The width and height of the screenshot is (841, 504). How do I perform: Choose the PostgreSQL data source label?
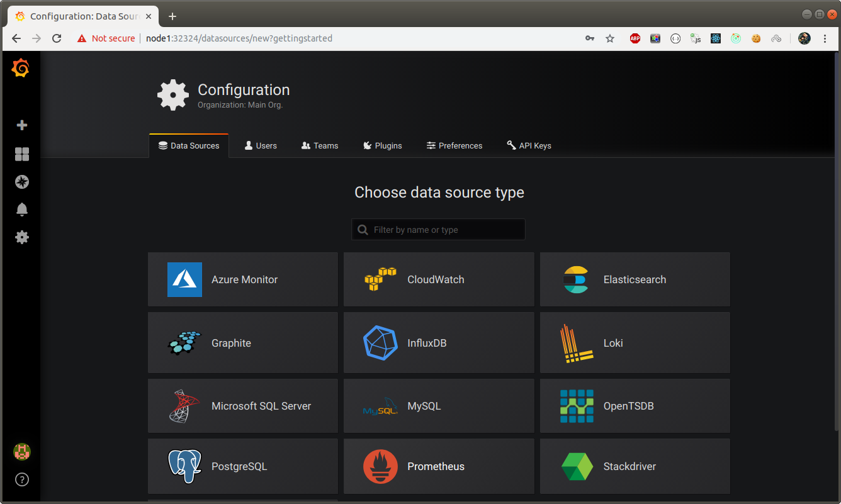pyautogui.click(x=239, y=466)
